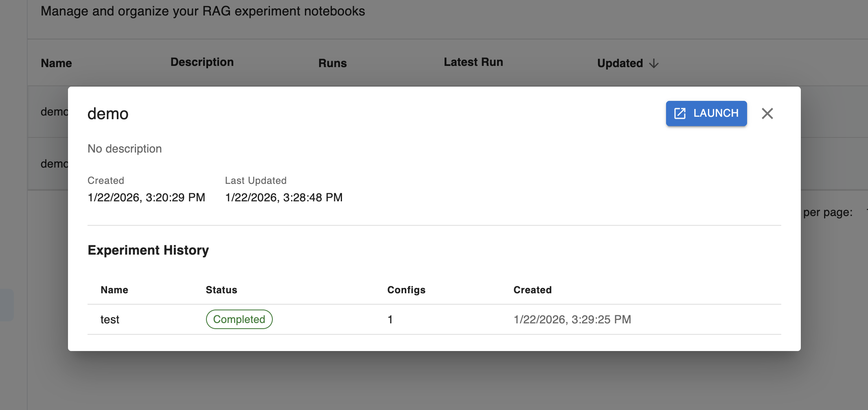The height and width of the screenshot is (410, 868).
Task: Click the Configs column header
Action: coord(406,290)
